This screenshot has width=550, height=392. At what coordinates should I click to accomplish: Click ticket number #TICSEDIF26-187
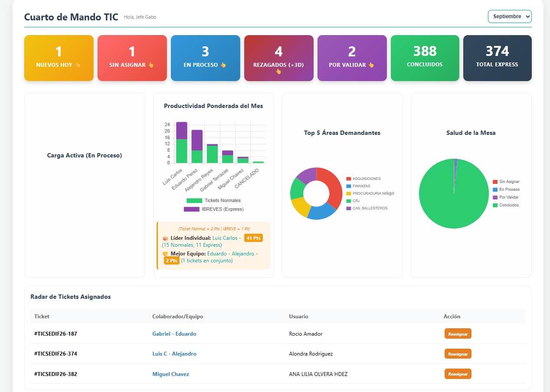[x=56, y=334]
